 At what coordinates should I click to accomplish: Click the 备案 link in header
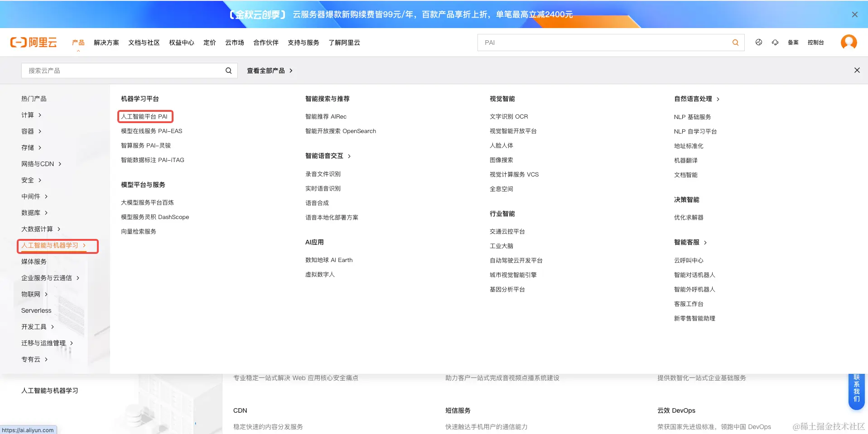[793, 43]
